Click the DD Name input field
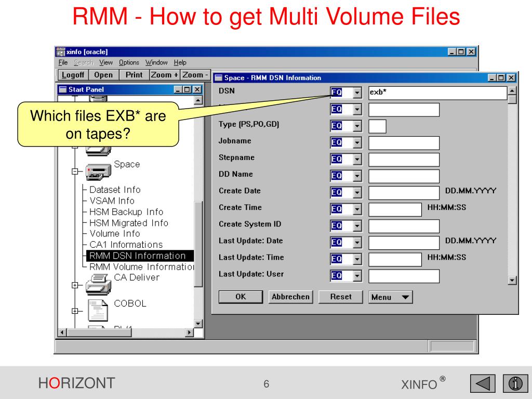 pyautogui.click(x=404, y=176)
